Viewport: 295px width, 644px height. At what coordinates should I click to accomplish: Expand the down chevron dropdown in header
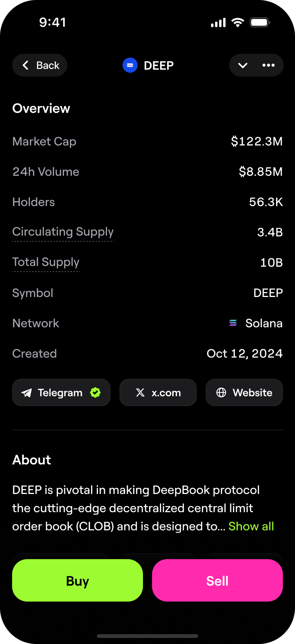[x=243, y=66]
